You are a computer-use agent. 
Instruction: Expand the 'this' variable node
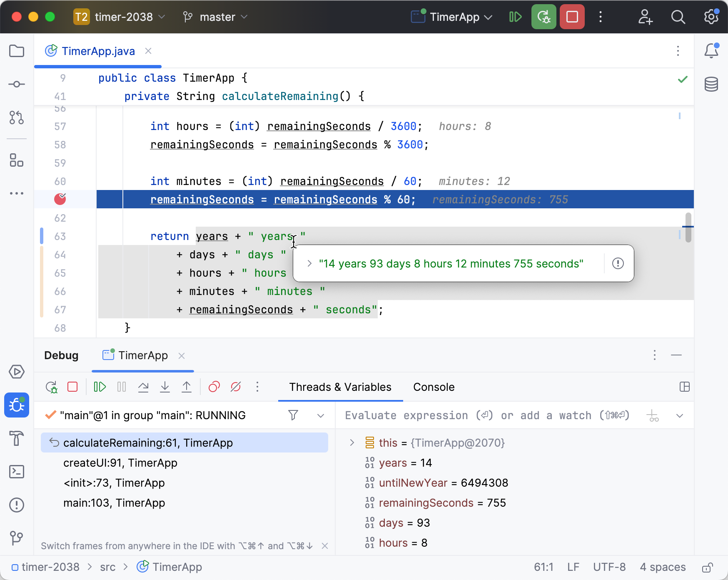[x=352, y=442]
